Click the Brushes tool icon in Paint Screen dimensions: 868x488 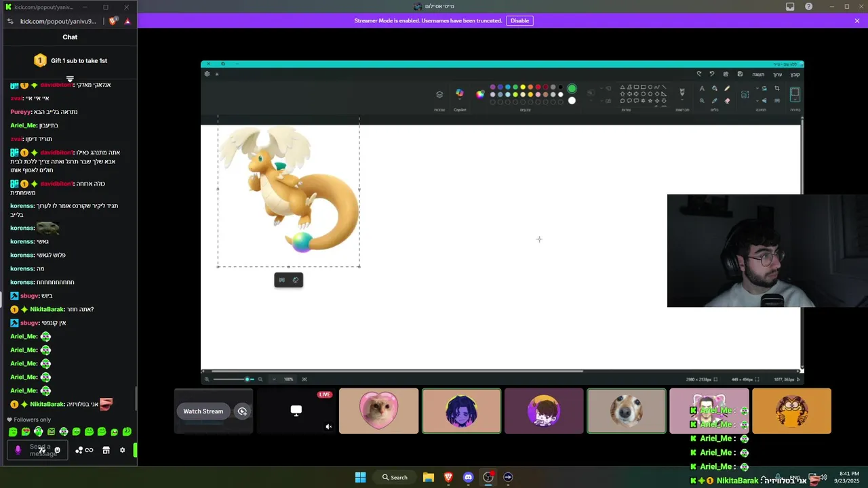coord(682,91)
